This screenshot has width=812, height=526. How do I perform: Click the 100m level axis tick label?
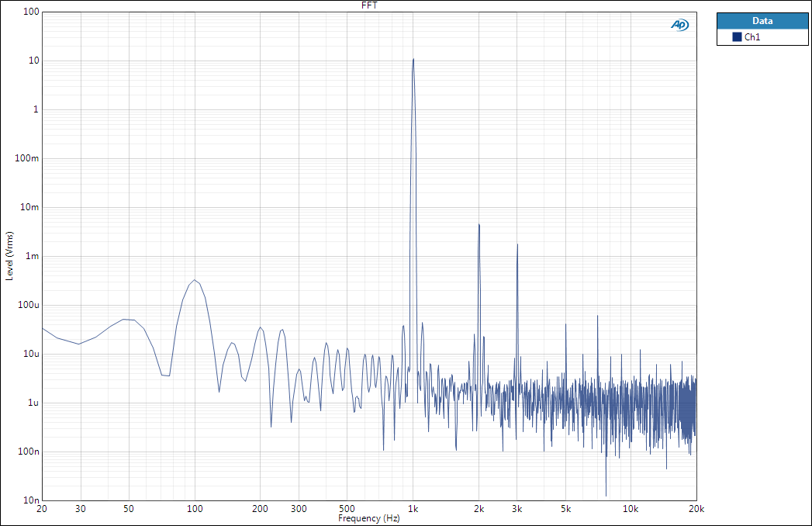click(x=27, y=158)
